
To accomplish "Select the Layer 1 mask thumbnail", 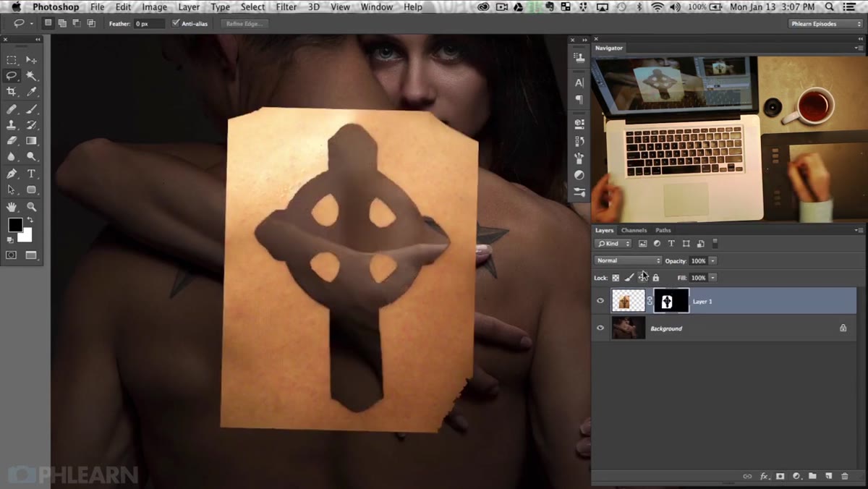I will point(671,301).
